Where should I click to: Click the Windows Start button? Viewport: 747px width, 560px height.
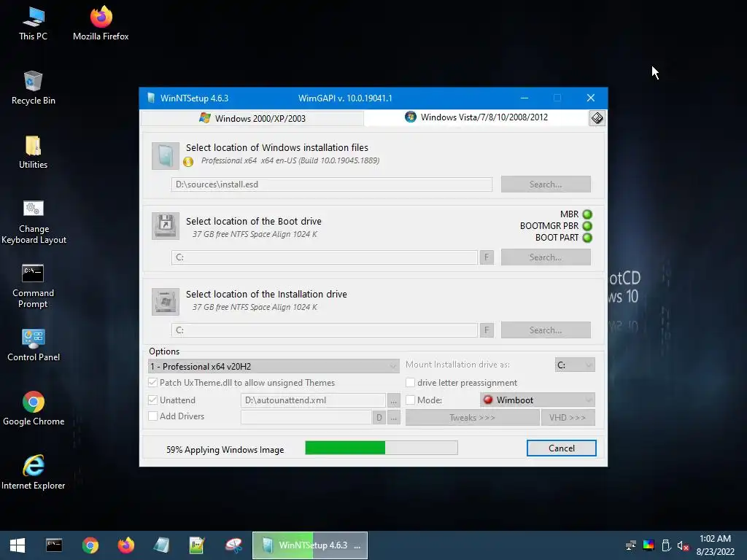coord(18,545)
